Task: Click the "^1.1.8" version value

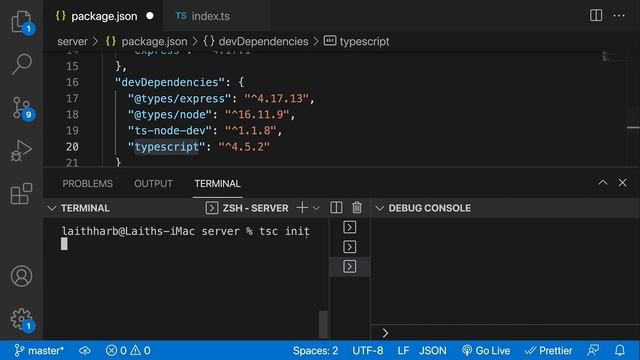Action: coord(251,131)
